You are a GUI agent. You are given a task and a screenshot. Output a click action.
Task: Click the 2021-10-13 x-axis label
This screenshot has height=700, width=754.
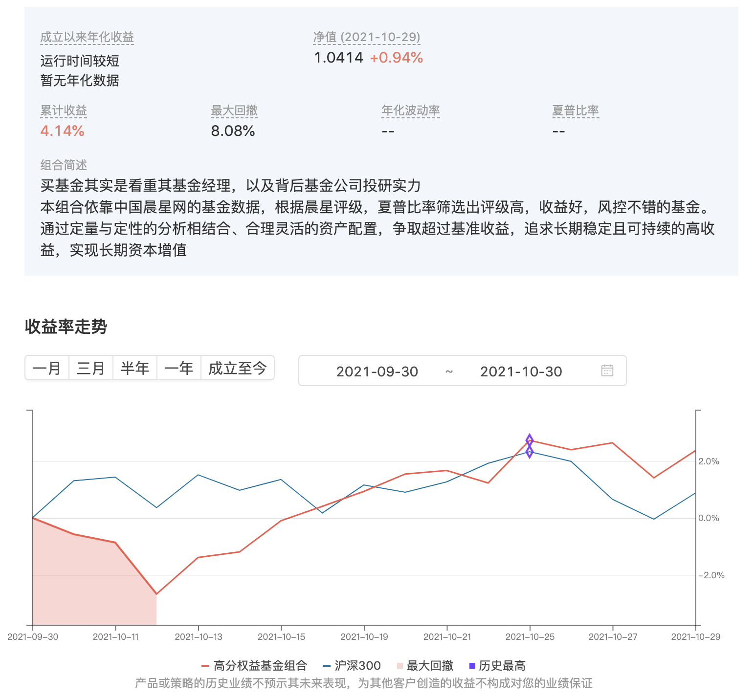pos(198,636)
